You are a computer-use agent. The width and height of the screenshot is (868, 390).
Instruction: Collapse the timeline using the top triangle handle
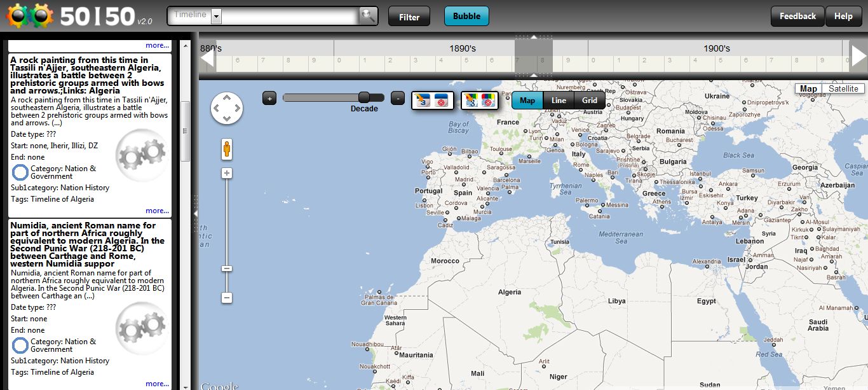pos(534,37)
